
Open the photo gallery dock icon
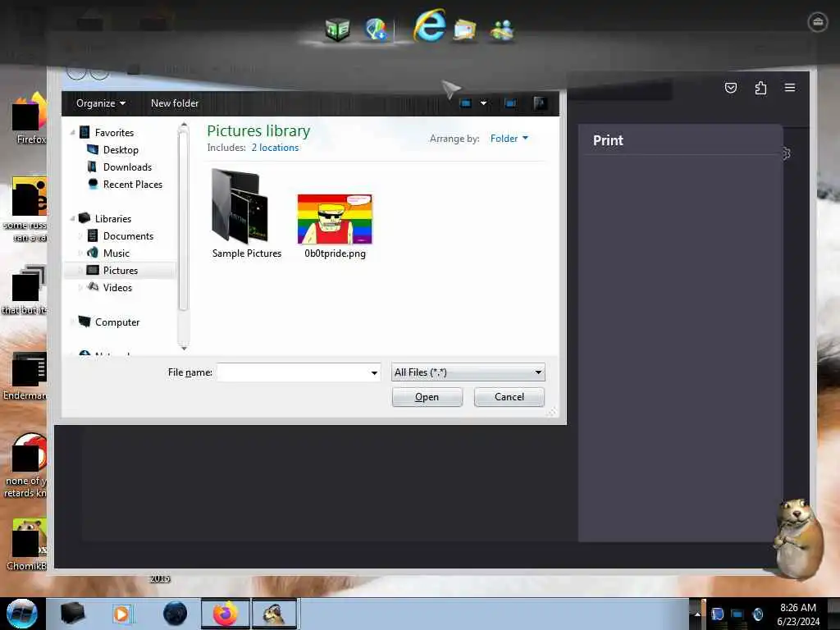pos(464,30)
